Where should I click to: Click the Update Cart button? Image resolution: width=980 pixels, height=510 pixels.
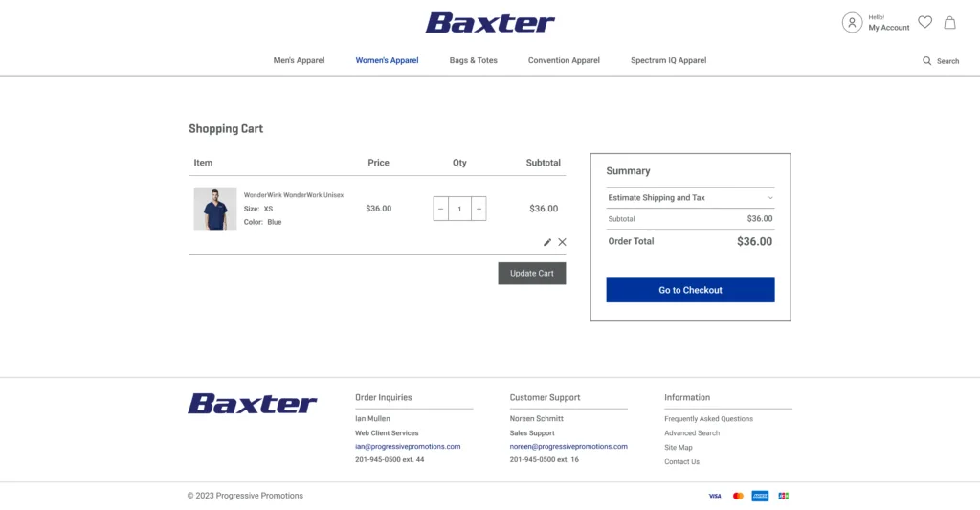532,273
